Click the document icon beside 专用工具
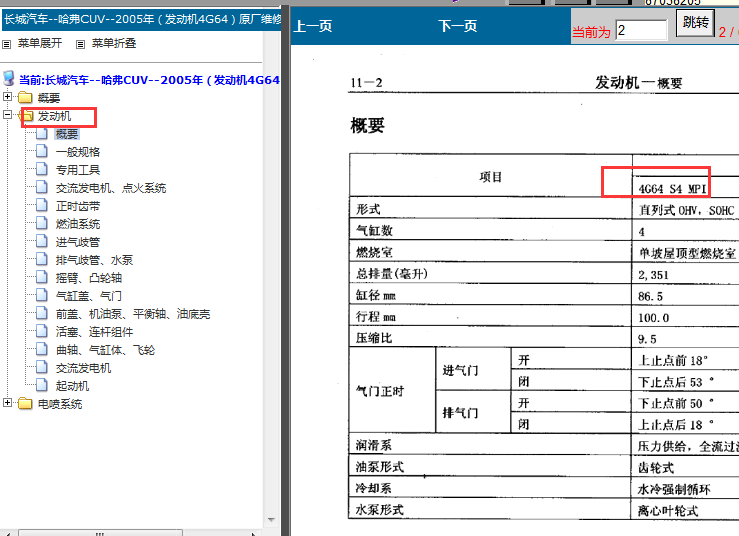 coord(42,169)
